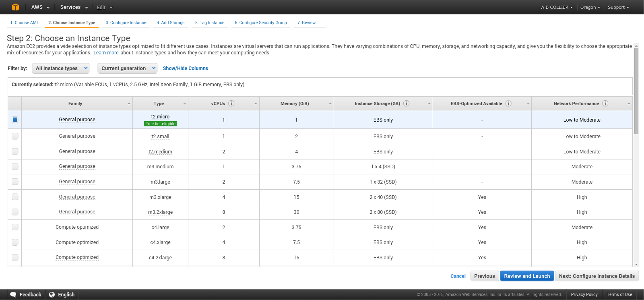Image resolution: width=644 pixels, height=300 pixels.
Task: Click sort arrow in Family column header
Action: pyautogui.click(x=129, y=104)
